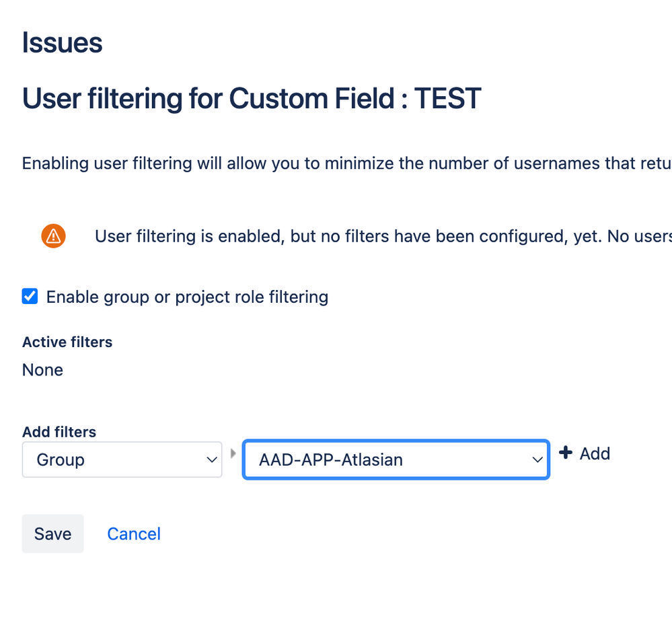Click the Add text to add the filter
The width and height of the screenshot is (672, 625).
(x=595, y=453)
